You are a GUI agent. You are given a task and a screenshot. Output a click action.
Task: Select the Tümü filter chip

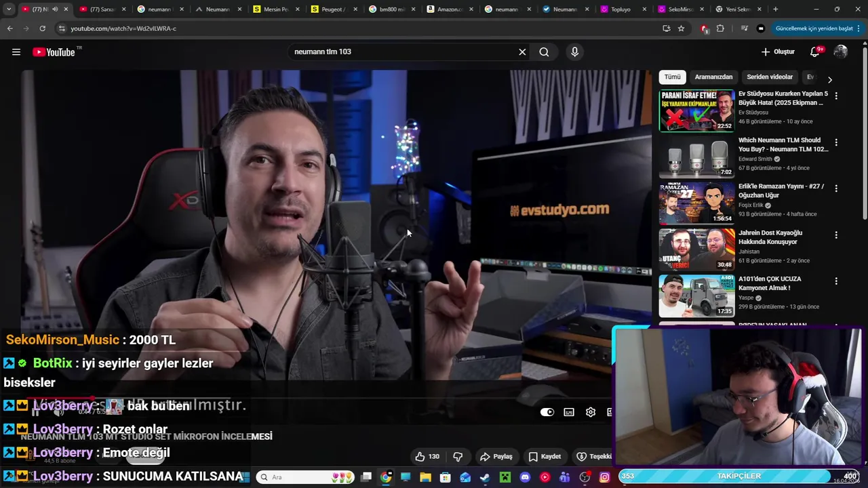(672, 77)
